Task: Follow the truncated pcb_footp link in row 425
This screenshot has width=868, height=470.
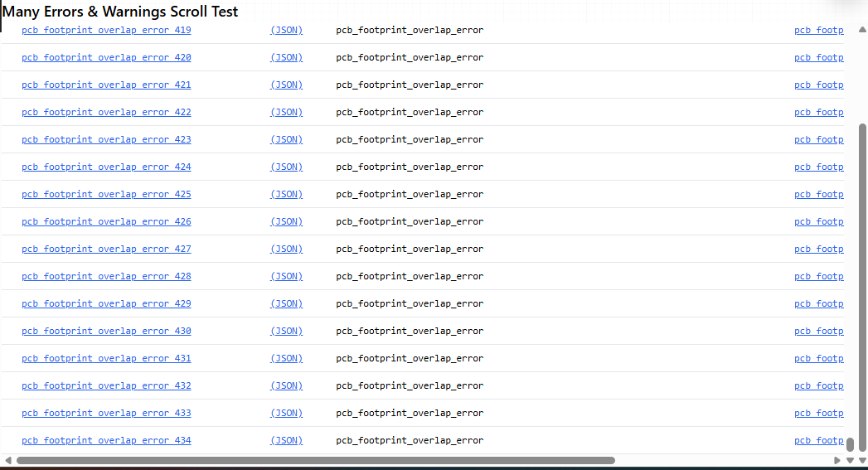Action: tap(819, 194)
